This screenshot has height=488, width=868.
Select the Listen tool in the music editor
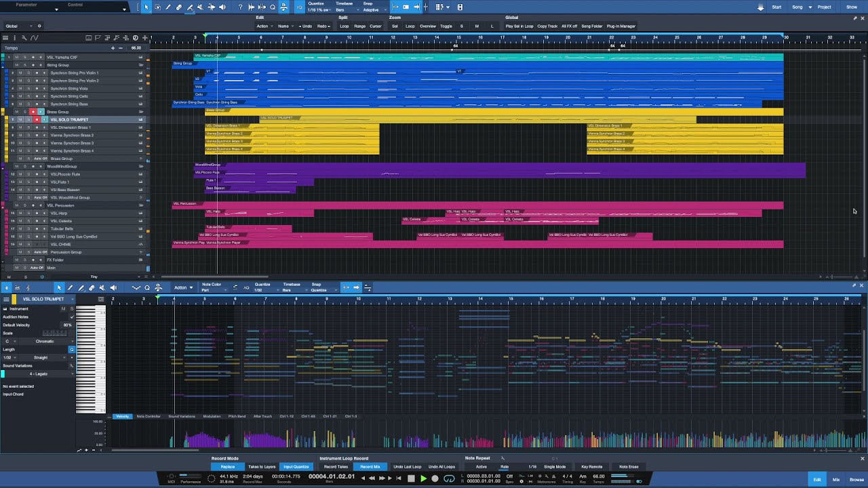pyautogui.click(x=113, y=288)
